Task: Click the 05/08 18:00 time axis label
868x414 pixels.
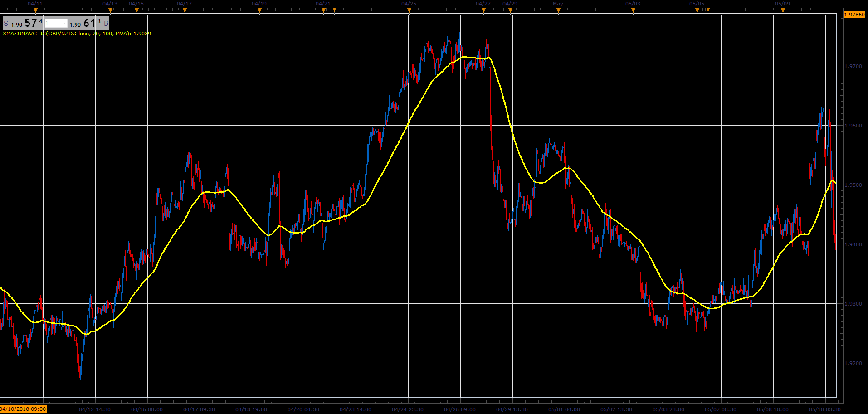Action: (x=773, y=409)
